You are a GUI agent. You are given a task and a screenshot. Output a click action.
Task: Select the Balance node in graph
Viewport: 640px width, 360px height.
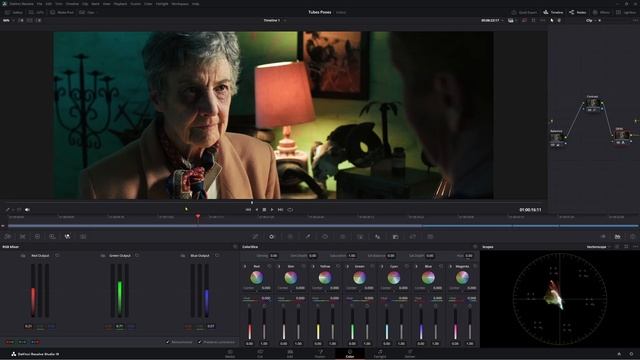pyautogui.click(x=556, y=138)
